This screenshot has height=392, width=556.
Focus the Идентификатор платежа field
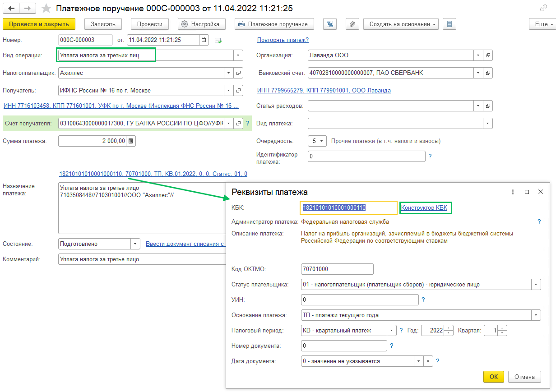366,157
